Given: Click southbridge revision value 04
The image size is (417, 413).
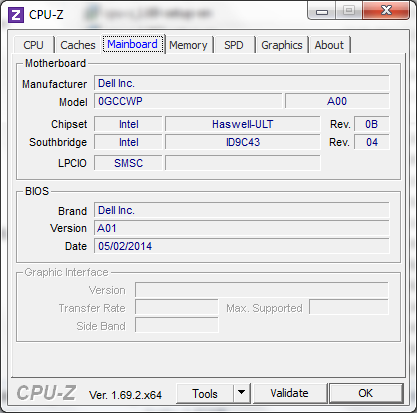Looking at the screenshot, I should pos(371,142).
